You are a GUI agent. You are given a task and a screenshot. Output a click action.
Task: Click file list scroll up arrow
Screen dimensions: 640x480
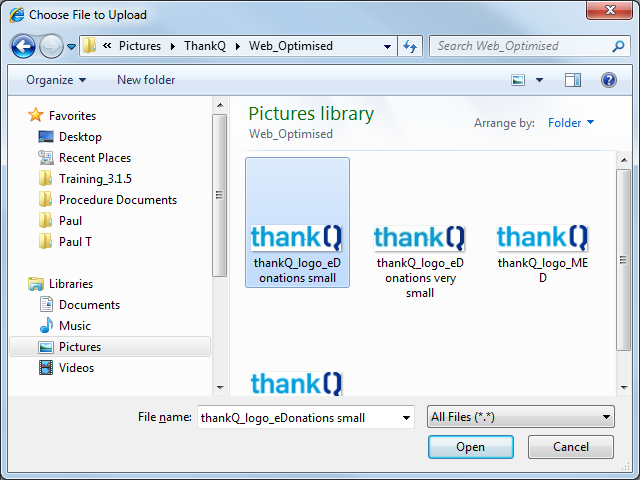pos(624,160)
